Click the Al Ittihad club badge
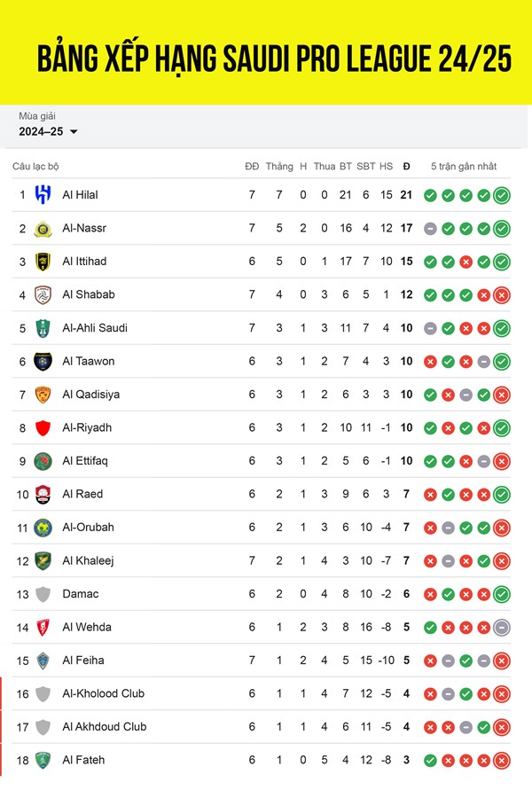Image resolution: width=532 pixels, height=790 pixels. tap(43, 262)
